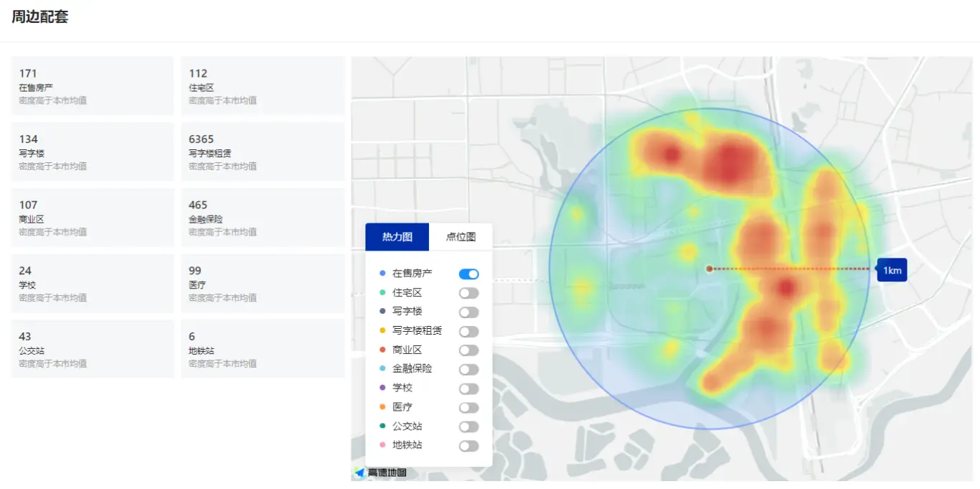980x489 pixels.
Task: Select the 学校 24 stat card
Action: coord(93,283)
